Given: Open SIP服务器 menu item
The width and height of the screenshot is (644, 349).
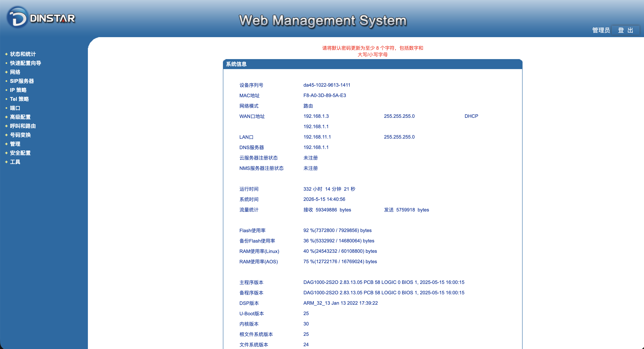Looking at the screenshot, I should coord(22,81).
